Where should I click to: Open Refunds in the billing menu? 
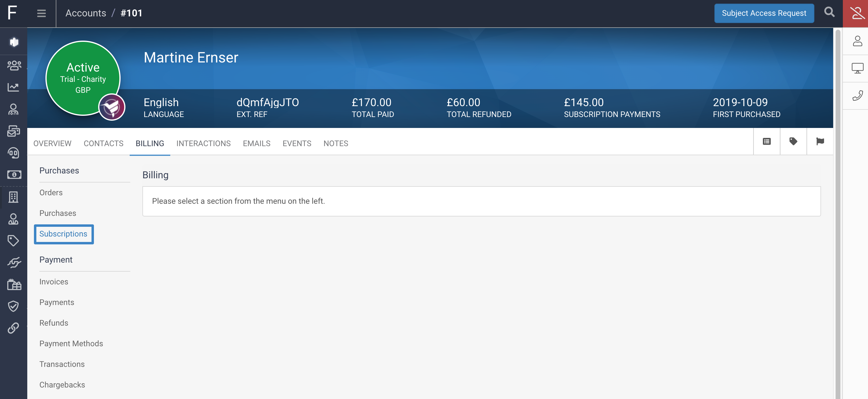pyautogui.click(x=54, y=323)
